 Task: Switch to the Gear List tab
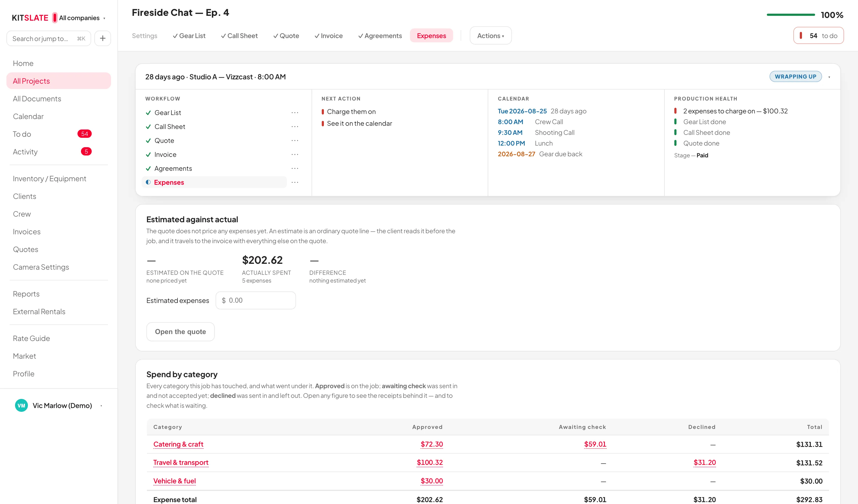tap(189, 36)
